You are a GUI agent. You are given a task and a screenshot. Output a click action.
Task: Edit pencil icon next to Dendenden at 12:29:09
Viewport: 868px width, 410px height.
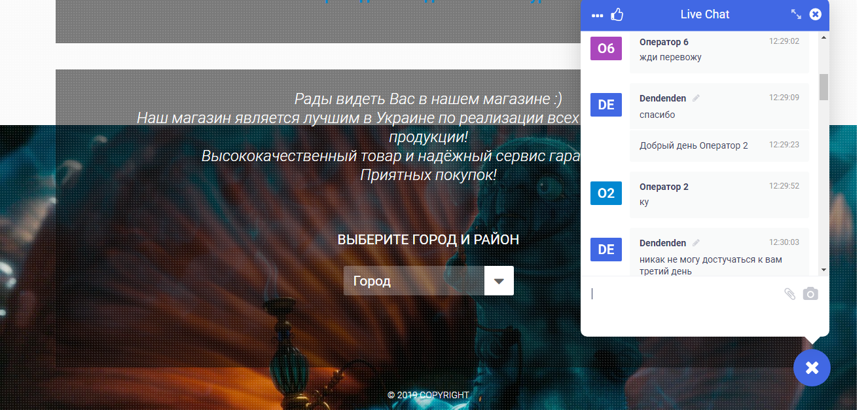pyautogui.click(x=696, y=98)
